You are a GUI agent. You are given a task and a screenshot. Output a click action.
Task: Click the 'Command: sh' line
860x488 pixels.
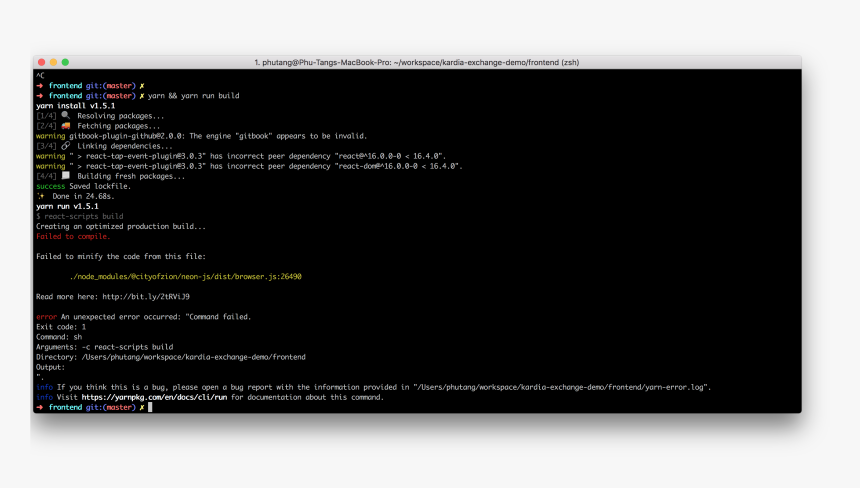tap(59, 337)
